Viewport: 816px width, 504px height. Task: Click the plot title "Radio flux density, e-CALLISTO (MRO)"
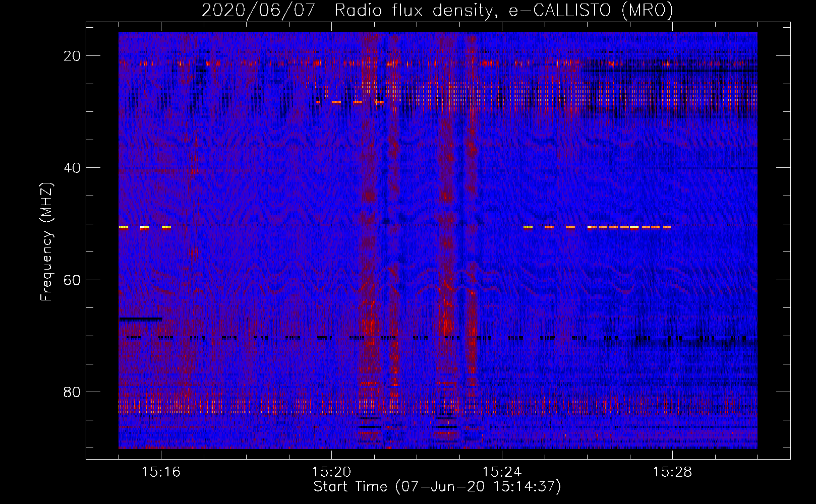504,10
